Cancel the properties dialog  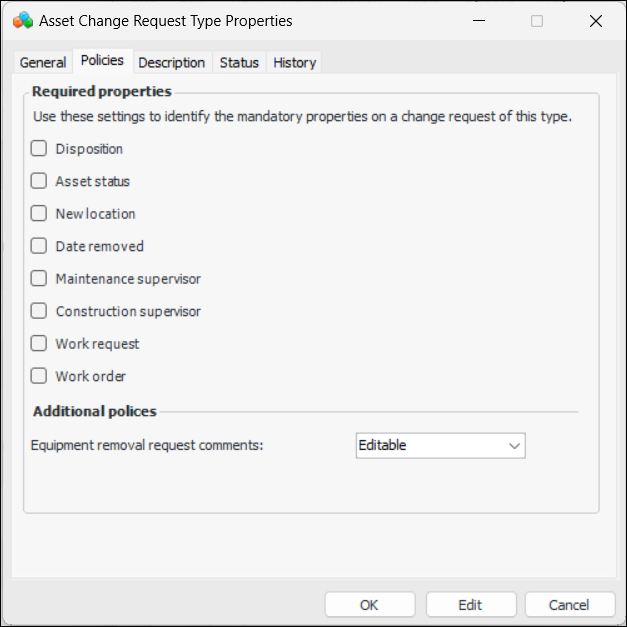[x=570, y=604]
